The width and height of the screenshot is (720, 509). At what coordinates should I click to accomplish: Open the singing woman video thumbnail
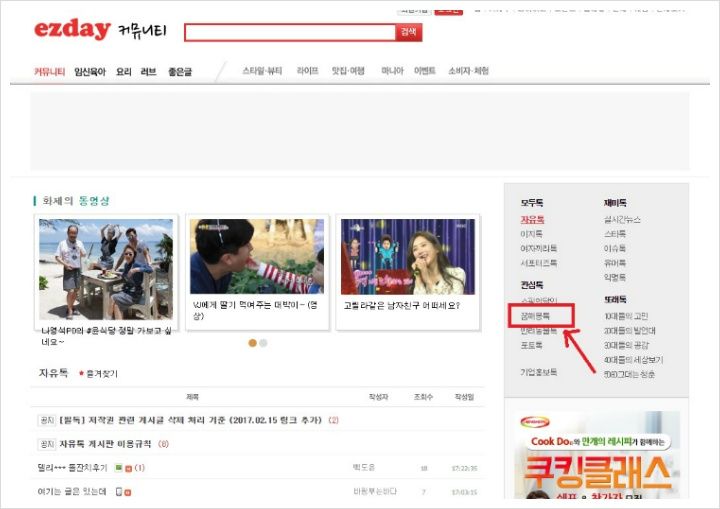[408, 256]
